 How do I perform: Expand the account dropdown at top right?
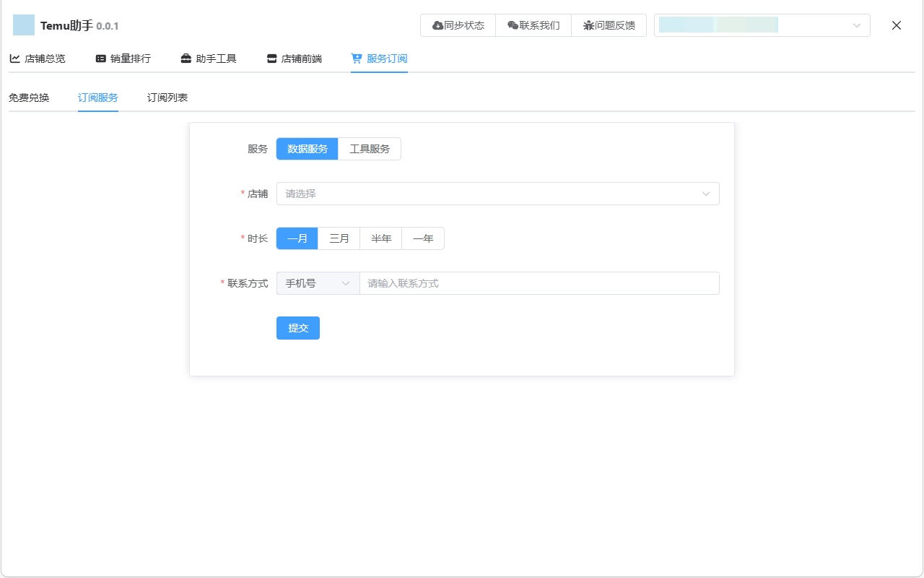[x=856, y=25]
